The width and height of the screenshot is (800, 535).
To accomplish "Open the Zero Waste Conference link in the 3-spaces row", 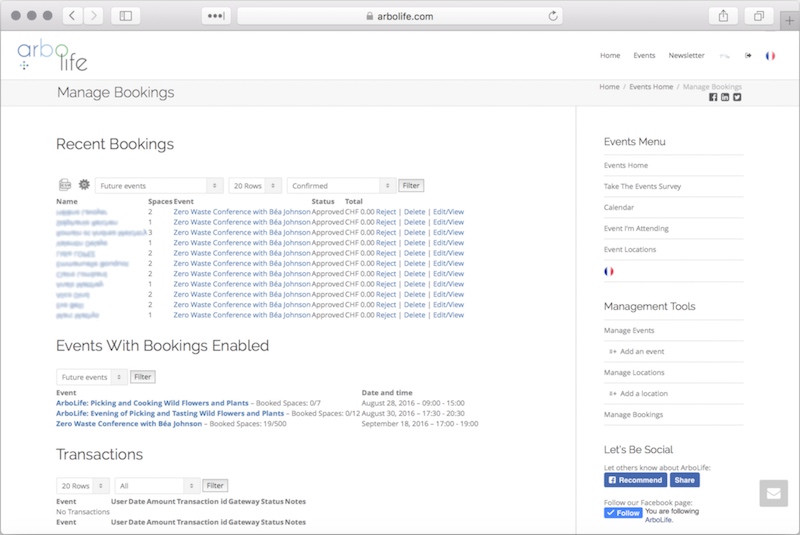I will point(242,233).
